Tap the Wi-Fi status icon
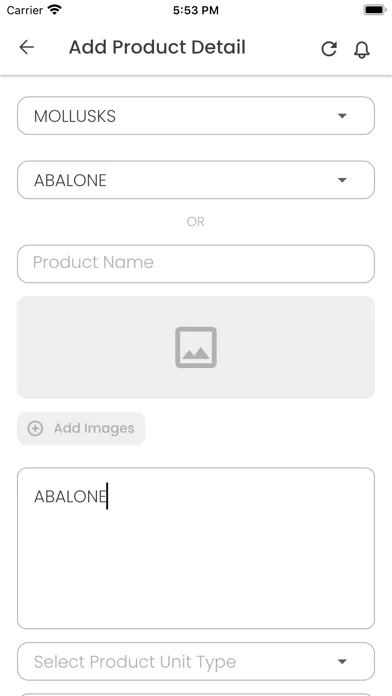Image resolution: width=392 pixels, height=696 pixels. 55,10
